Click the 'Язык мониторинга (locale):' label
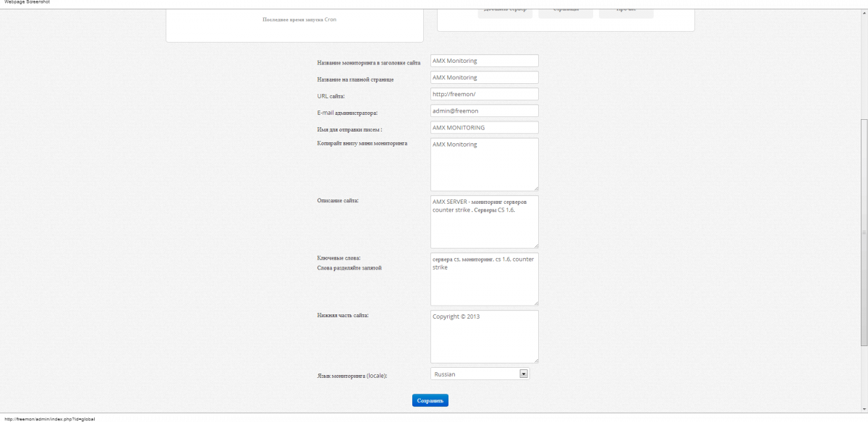The width and height of the screenshot is (868, 422). [352, 376]
